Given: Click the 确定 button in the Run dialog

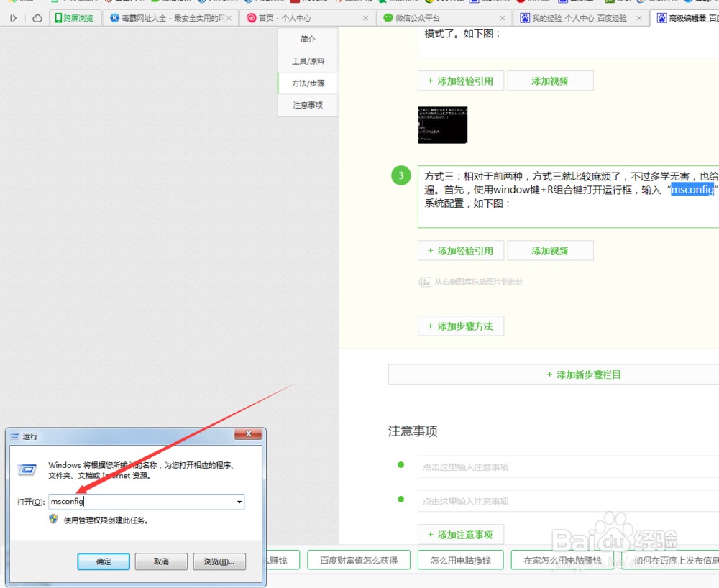Looking at the screenshot, I should click(x=103, y=561).
